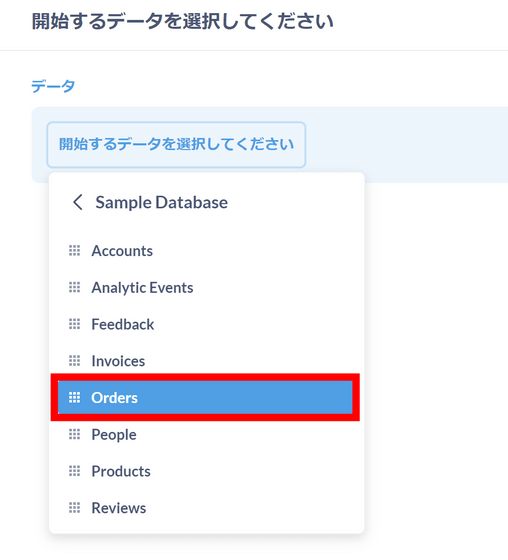Select the Invoices table
The width and height of the screenshot is (508, 560).
[205, 361]
